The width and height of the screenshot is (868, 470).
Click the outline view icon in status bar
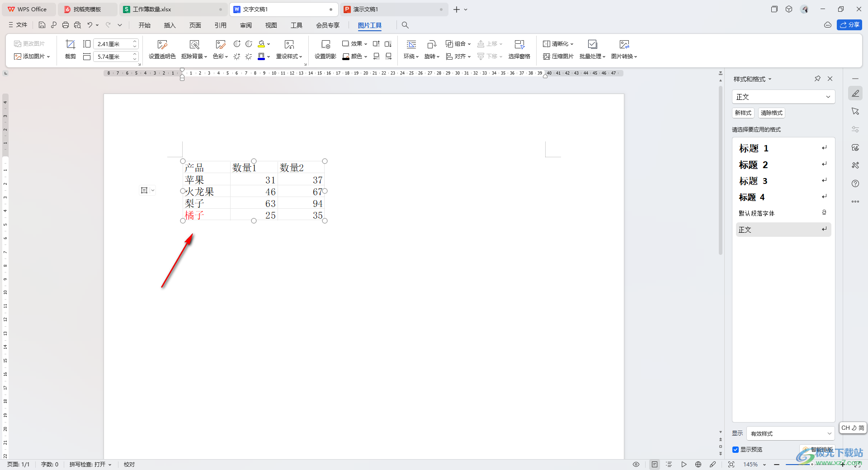point(669,465)
